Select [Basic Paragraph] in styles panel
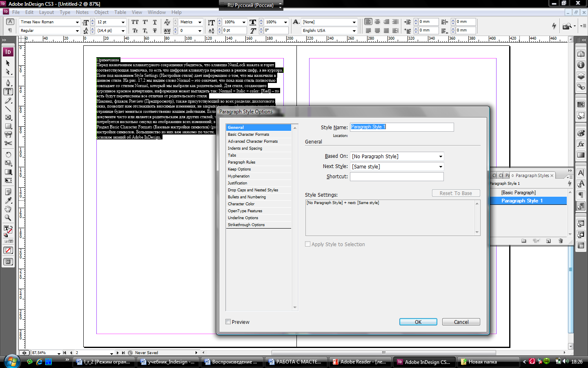588x368 pixels. point(528,193)
